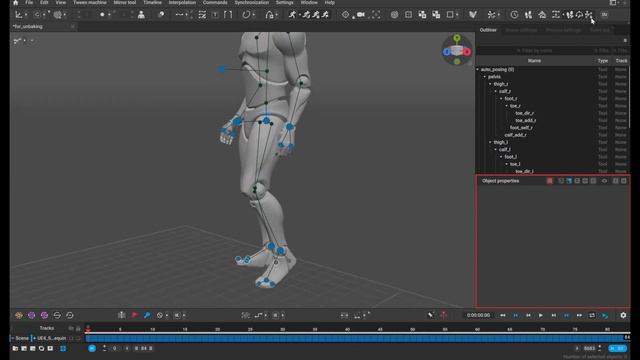Click the blue square icon below tracks
This screenshot has width=640, height=360.
(63, 349)
